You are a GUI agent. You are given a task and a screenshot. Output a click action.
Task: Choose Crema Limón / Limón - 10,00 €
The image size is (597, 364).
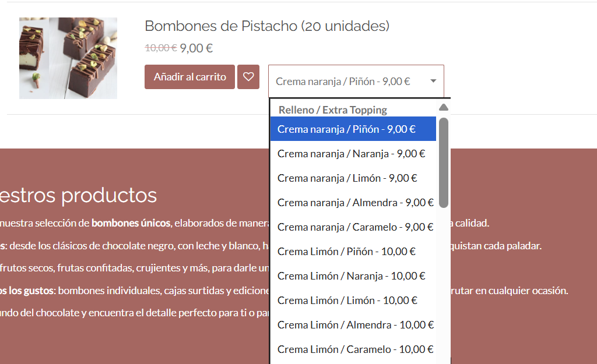click(x=347, y=301)
